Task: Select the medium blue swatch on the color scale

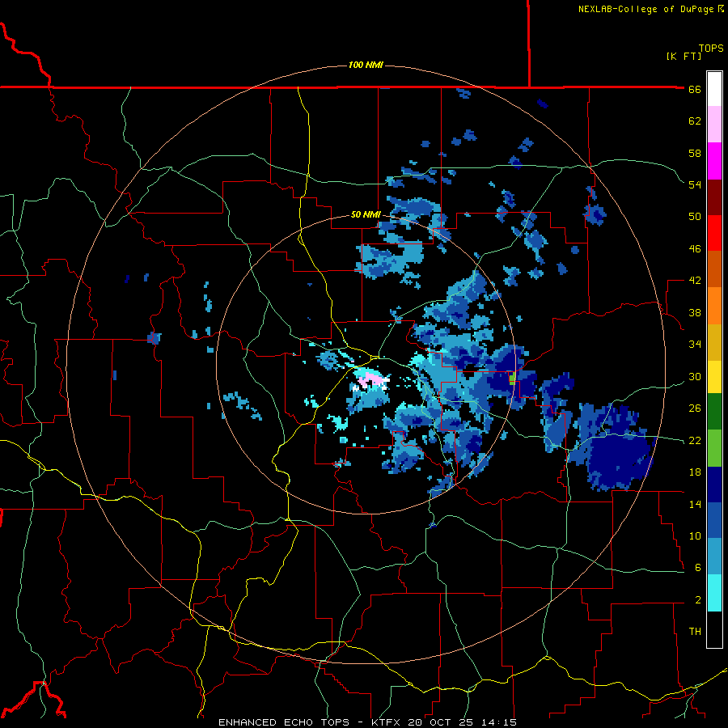Action: (714, 521)
